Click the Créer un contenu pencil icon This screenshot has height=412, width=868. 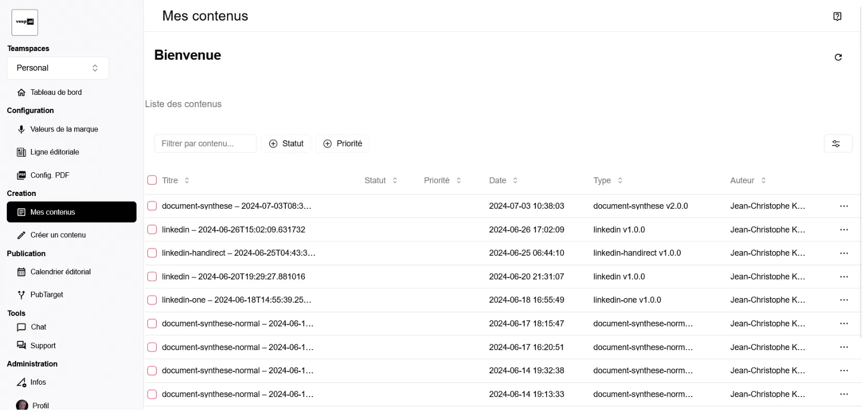pos(21,235)
